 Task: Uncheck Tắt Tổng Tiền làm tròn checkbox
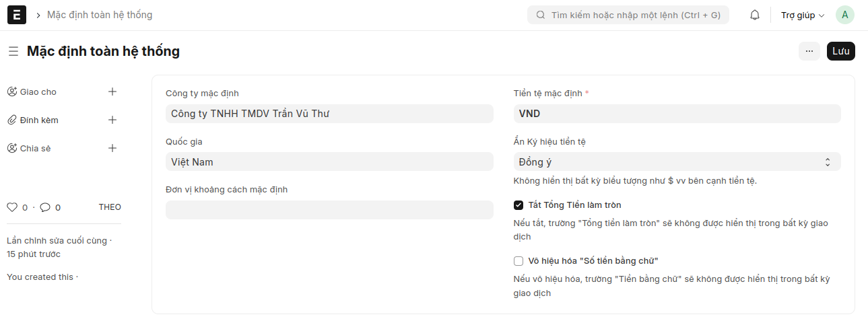pyautogui.click(x=519, y=205)
